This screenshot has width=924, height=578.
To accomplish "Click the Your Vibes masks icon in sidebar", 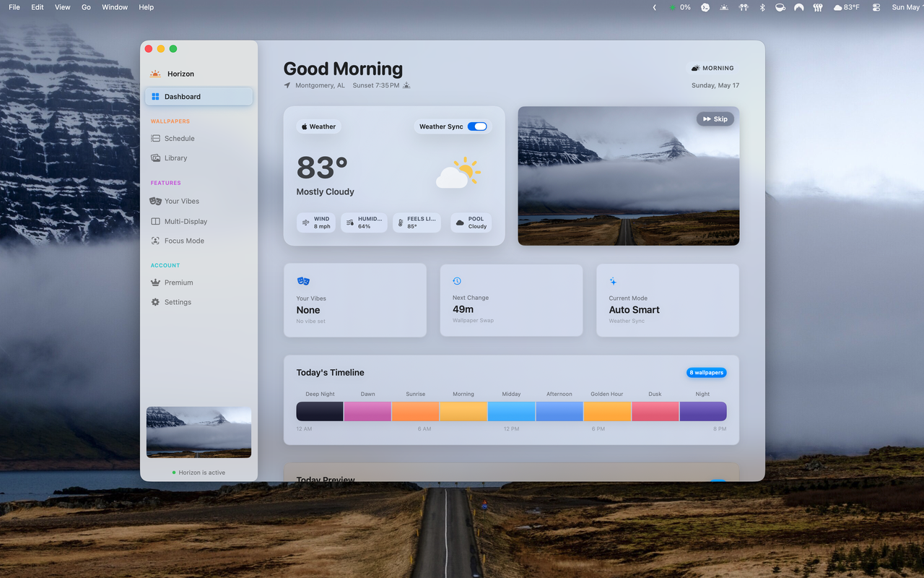I will click(155, 202).
